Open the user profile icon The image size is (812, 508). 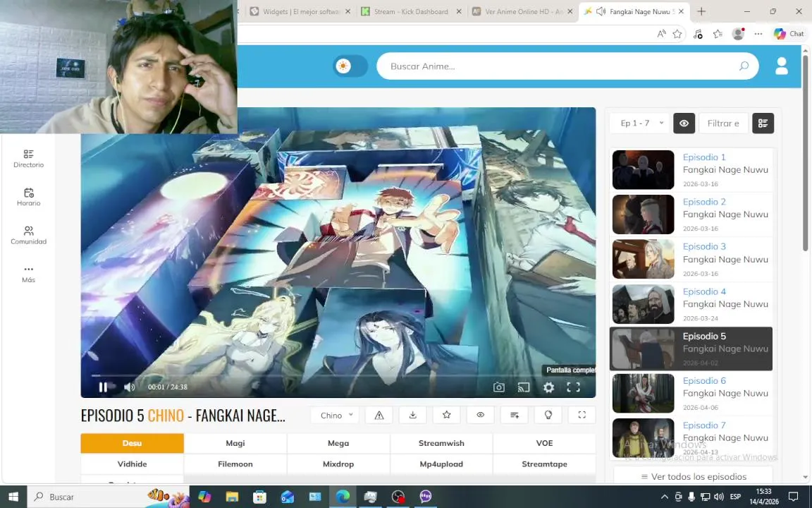(x=782, y=66)
